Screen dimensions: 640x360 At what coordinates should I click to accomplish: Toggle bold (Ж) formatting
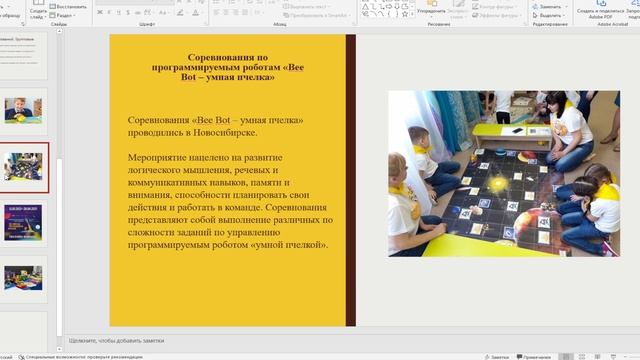tap(100, 13)
